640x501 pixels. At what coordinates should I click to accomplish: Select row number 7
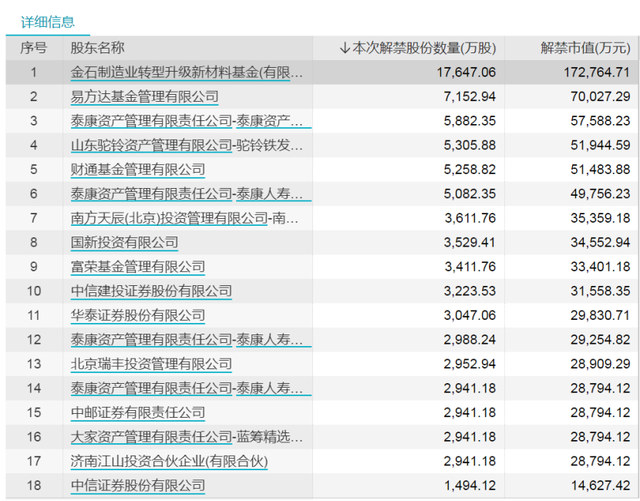pyautogui.click(x=34, y=218)
